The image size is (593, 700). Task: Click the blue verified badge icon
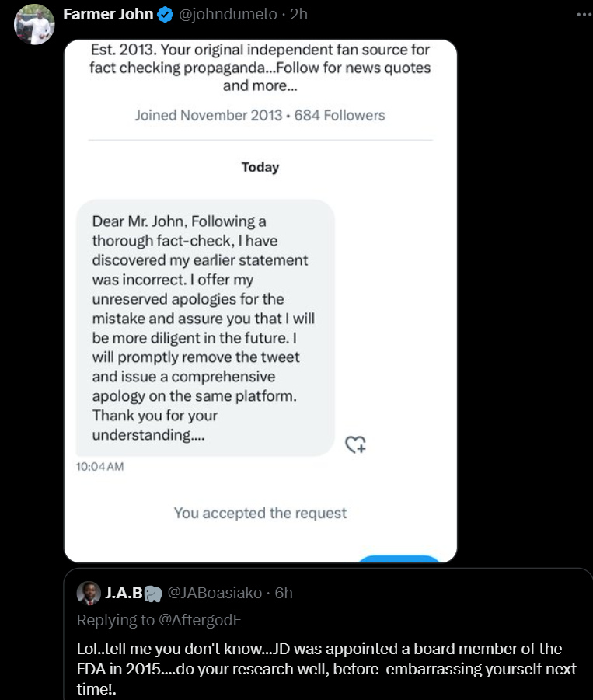click(166, 15)
